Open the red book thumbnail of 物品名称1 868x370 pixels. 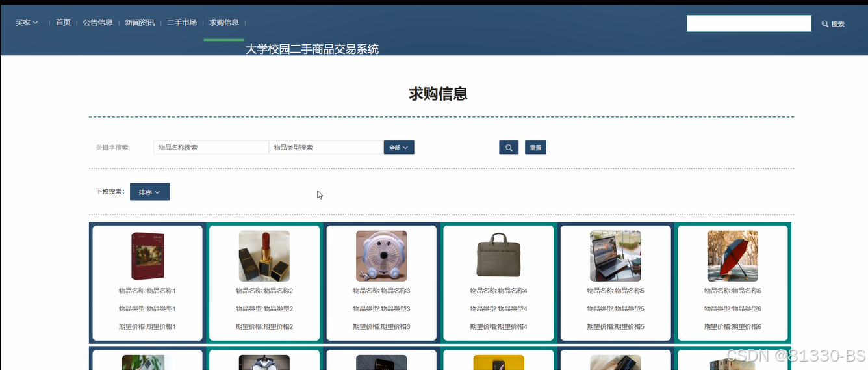[147, 256]
